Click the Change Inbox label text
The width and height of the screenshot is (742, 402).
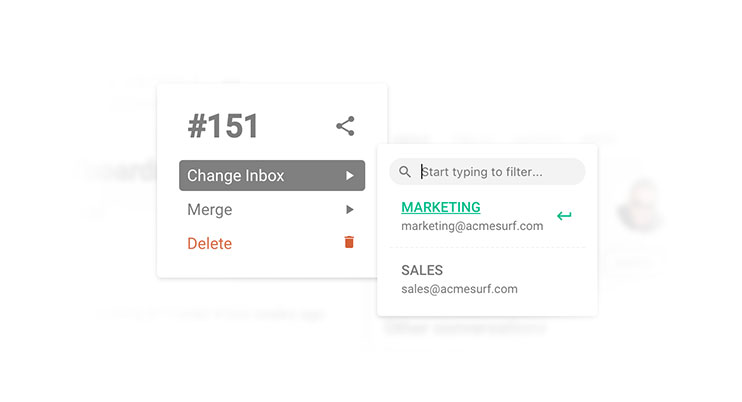(236, 175)
